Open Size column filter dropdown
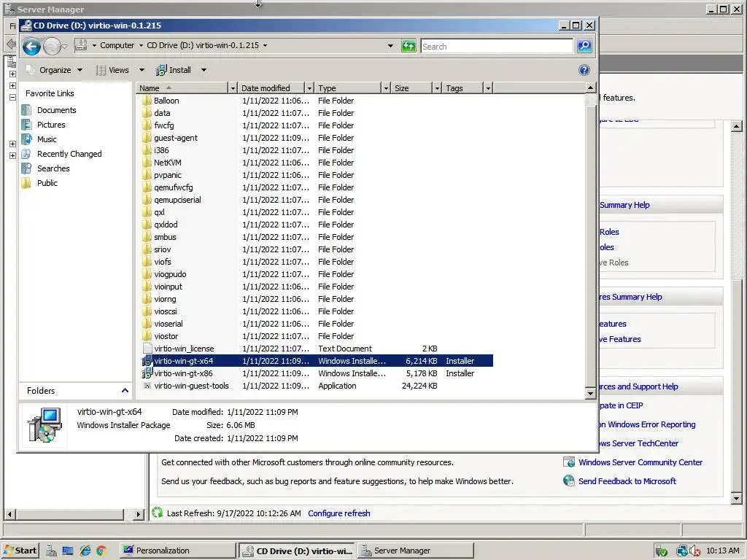747x560 pixels. click(x=437, y=88)
